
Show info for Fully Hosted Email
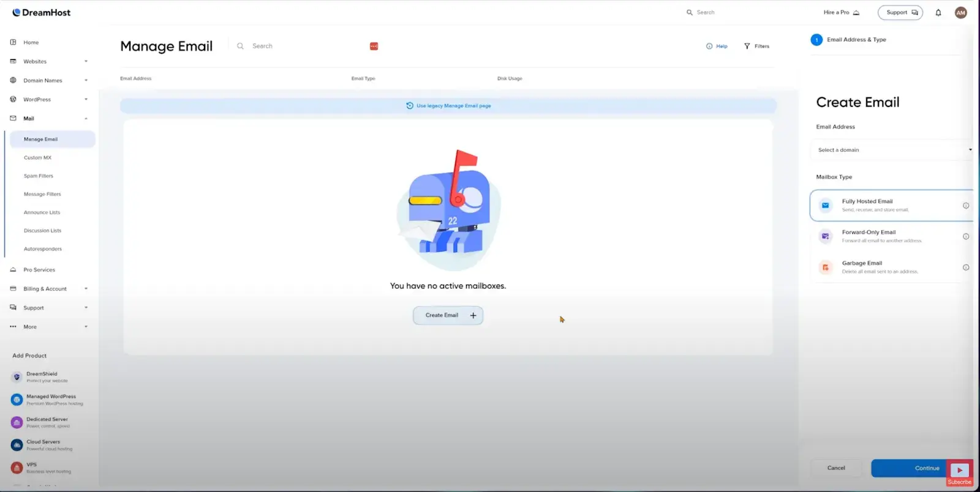pyautogui.click(x=966, y=206)
